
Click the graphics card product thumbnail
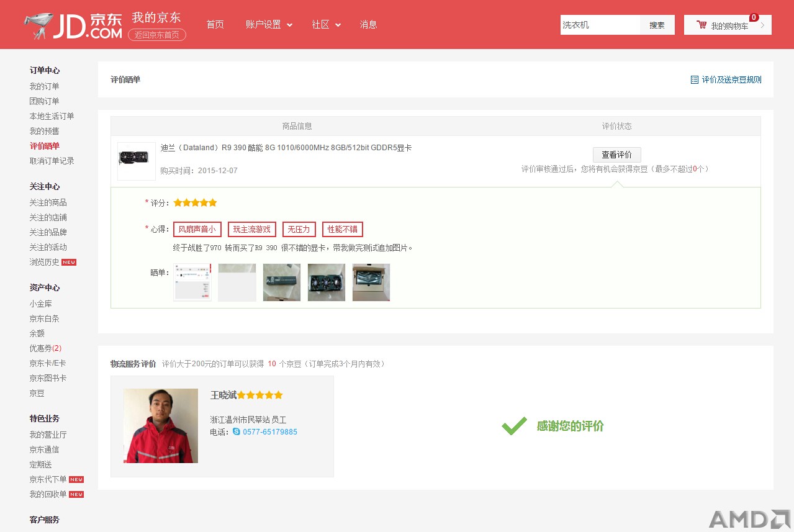pos(137,161)
